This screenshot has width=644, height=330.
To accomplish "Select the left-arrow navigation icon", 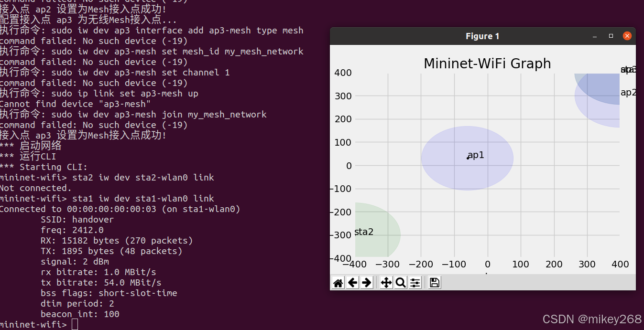I will point(352,282).
